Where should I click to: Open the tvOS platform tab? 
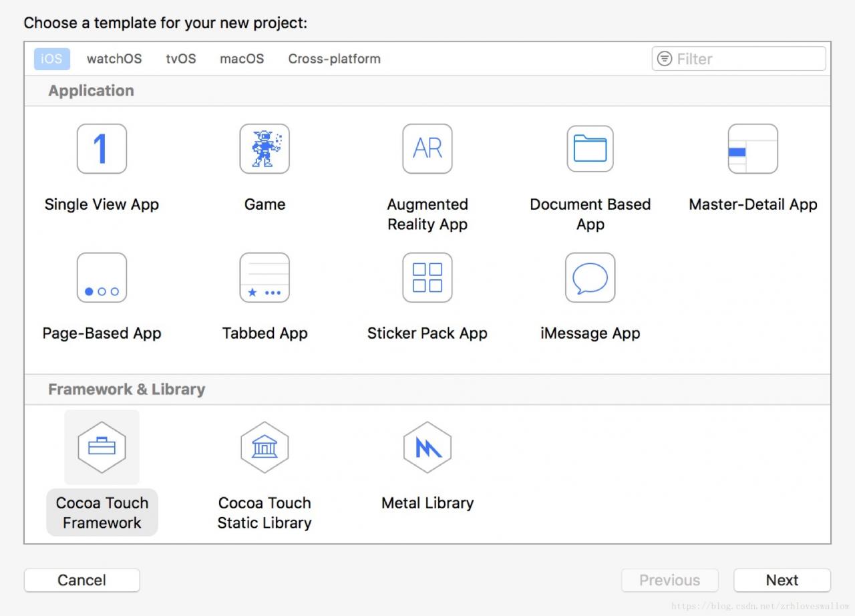tap(181, 59)
